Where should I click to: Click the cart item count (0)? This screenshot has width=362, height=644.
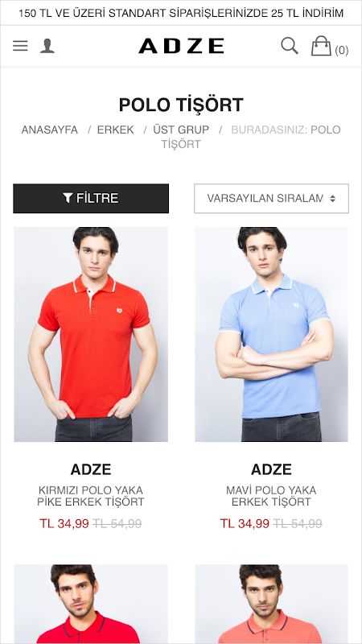point(341,50)
